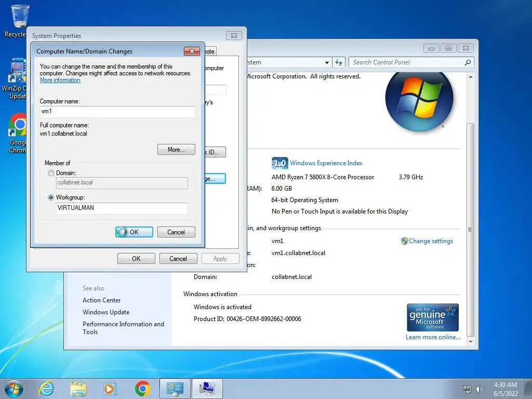Click the Windows Experience Index 1.0 badge

click(x=280, y=163)
